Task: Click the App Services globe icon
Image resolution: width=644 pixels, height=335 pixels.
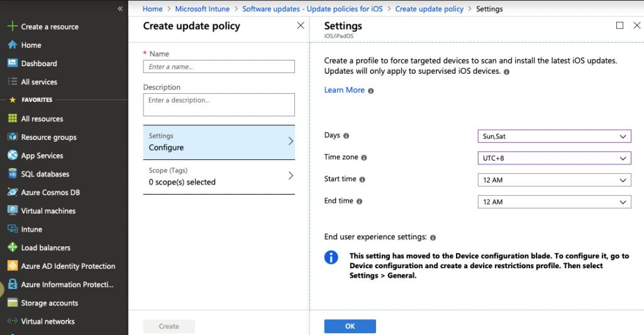Action: pyautogui.click(x=13, y=155)
